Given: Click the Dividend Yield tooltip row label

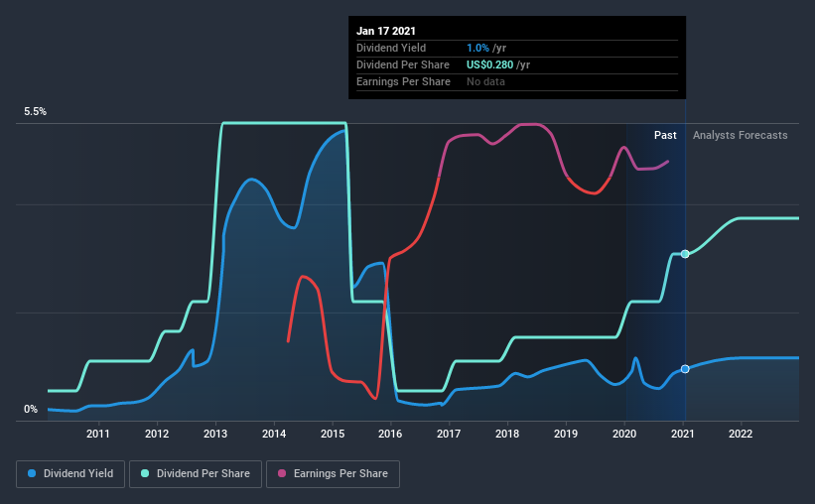Looking at the screenshot, I should pos(391,48).
